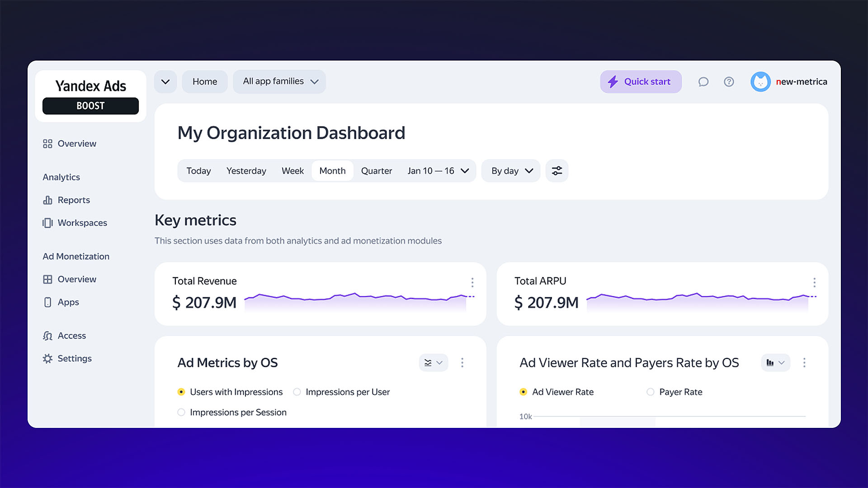Select the Payer Rate radio option
This screenshot has height=488, width=868.
coord(650,392)
